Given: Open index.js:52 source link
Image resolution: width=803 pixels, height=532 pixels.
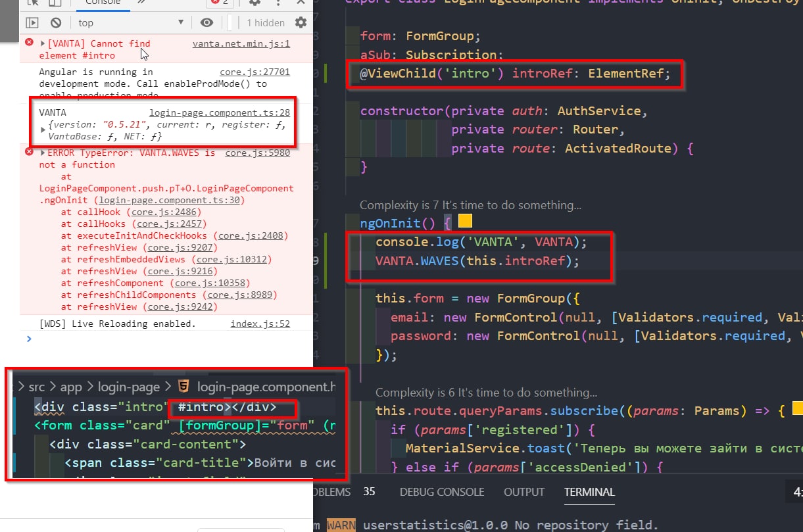Looking at the screenshot, I should click(x=260, y=324).
